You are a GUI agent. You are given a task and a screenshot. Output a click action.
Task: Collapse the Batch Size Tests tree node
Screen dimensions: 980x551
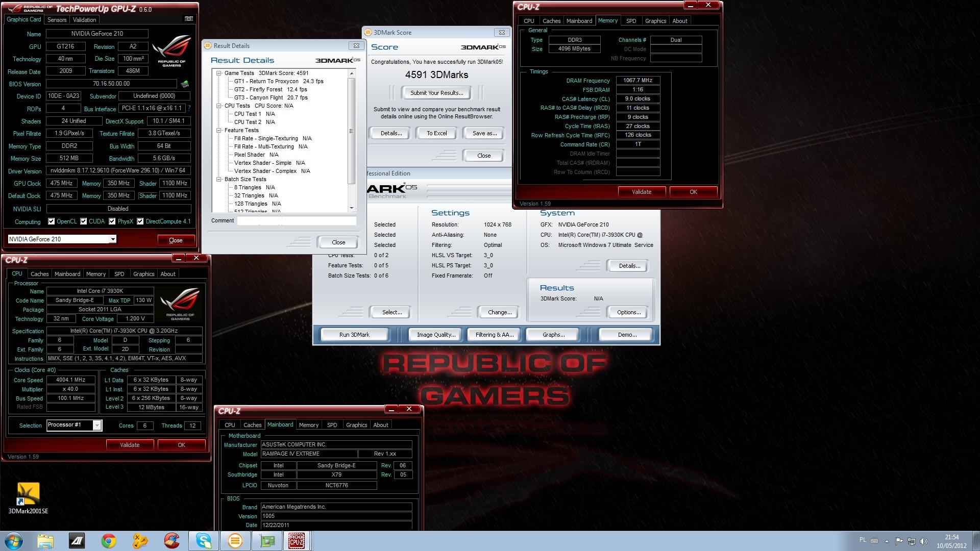pyautogui.click(x=218, y=179)
